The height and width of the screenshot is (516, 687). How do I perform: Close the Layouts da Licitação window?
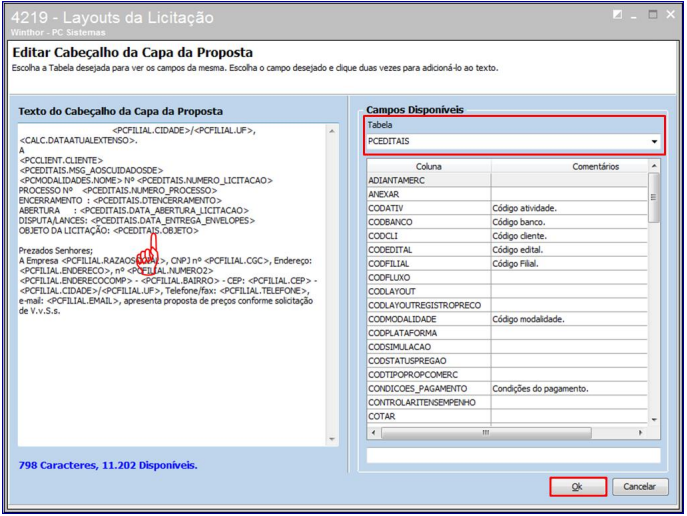point(671,15)
